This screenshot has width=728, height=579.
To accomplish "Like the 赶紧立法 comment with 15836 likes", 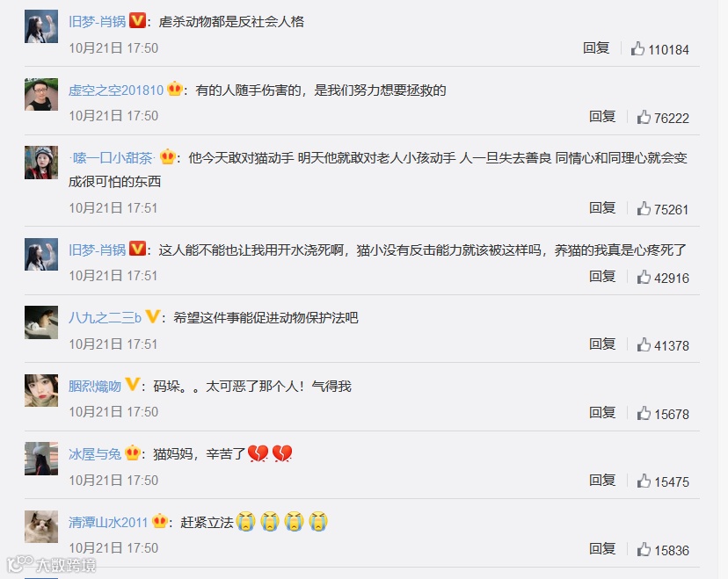I will coord(644,549).
